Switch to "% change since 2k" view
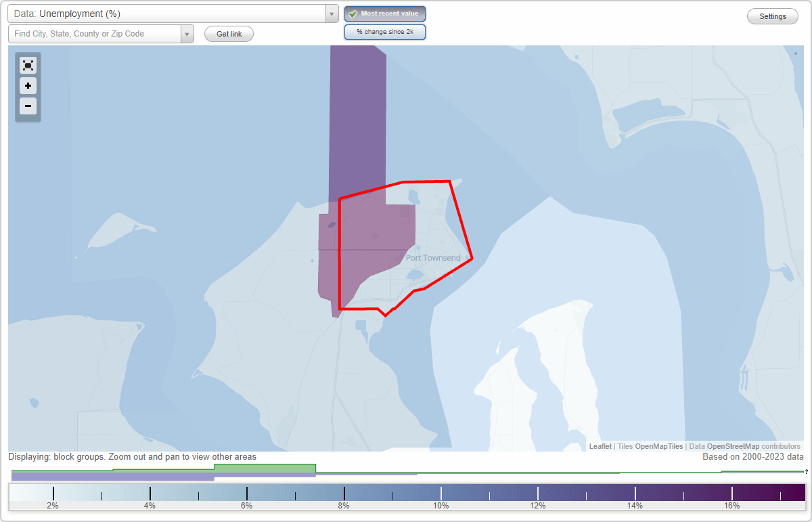Viewport: 812px width, 522px height. [x=384, y=31]
